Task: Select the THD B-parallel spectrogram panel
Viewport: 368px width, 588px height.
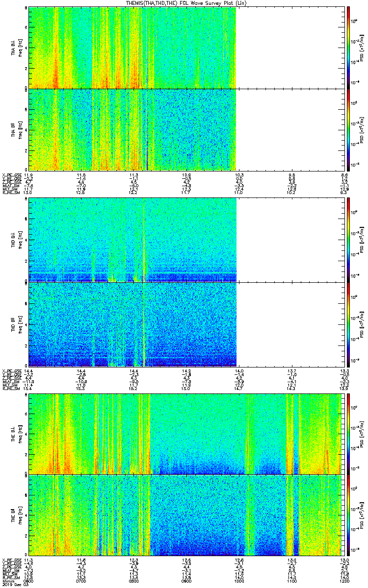Action: (186, 324)
